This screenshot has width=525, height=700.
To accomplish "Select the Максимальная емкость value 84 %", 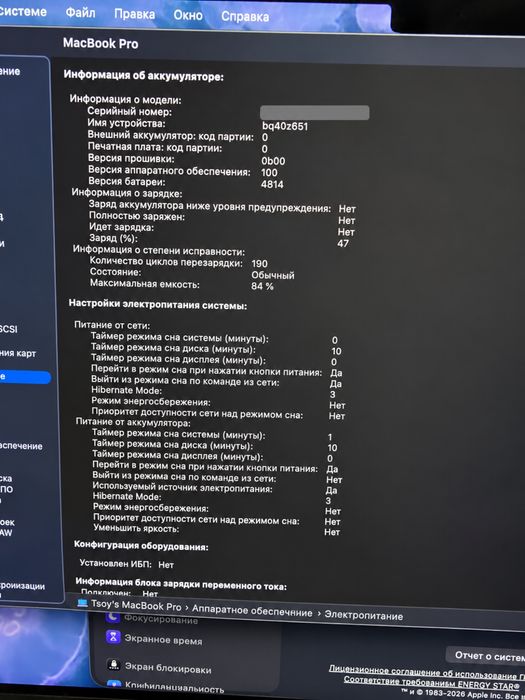I will click(262, 286).
